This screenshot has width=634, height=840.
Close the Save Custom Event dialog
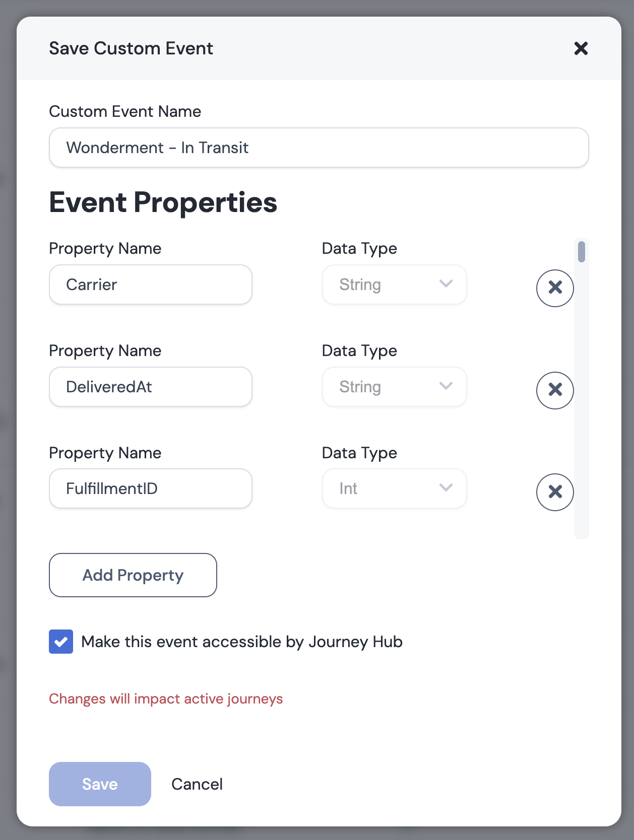coord(581,48)
